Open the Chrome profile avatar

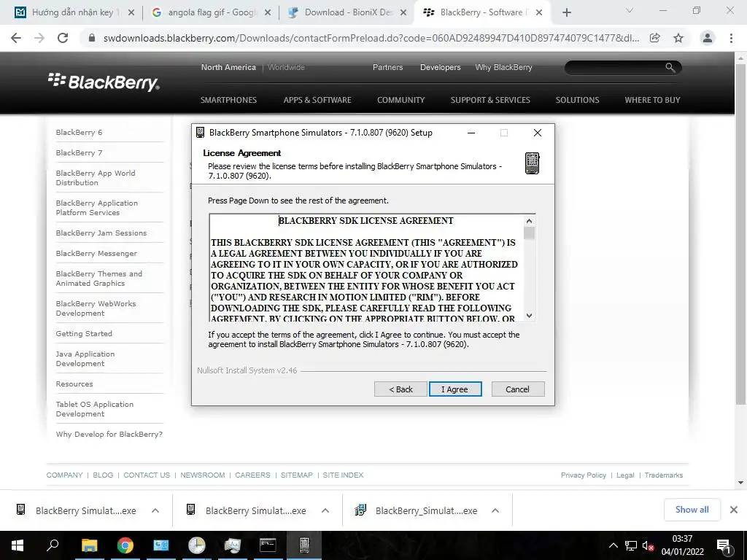pos(708,38)
